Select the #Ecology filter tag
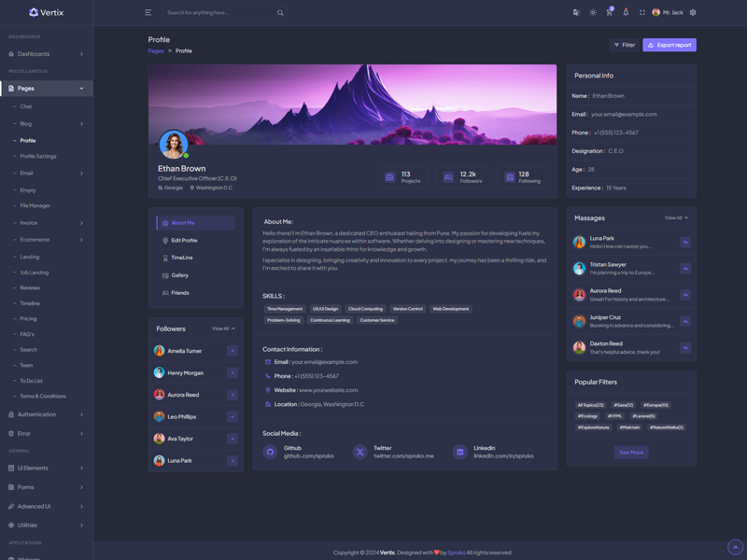This screenshot has height=560, width=747. tap(587, 416)
